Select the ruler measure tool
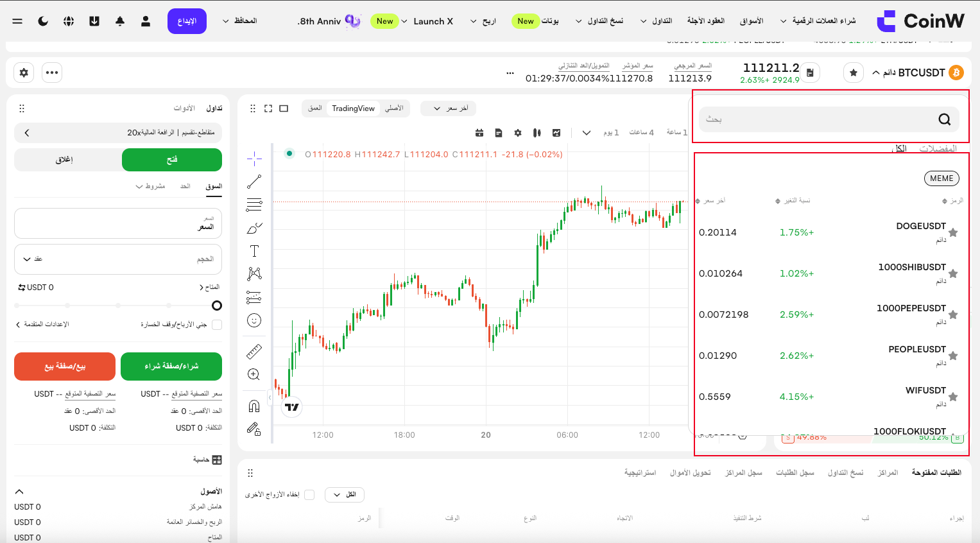 (x=254, y=351)
